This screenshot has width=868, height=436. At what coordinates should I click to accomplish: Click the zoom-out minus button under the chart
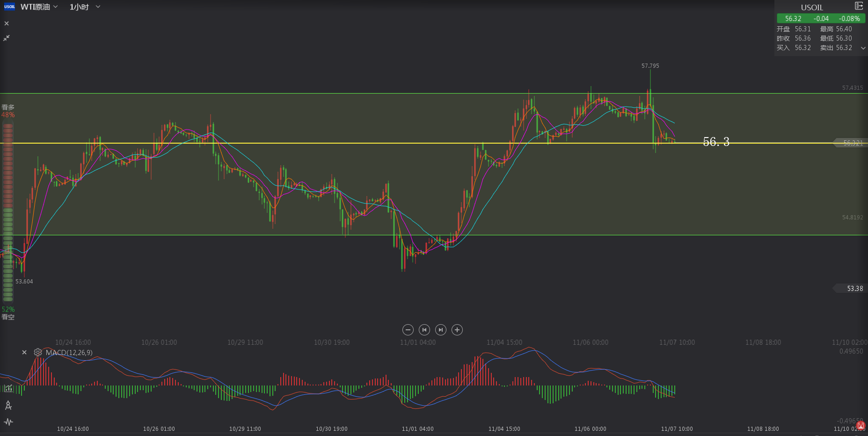point(408,330)
